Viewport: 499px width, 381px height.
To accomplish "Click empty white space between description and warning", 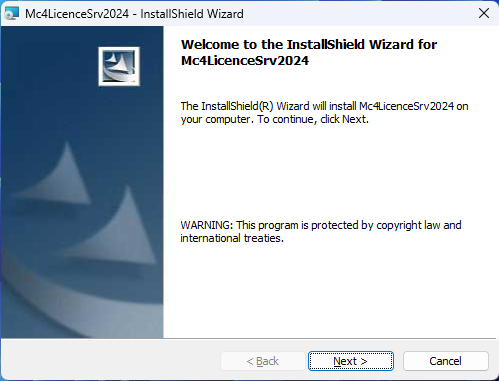I will pyautogui.click(x=328, y=173).
